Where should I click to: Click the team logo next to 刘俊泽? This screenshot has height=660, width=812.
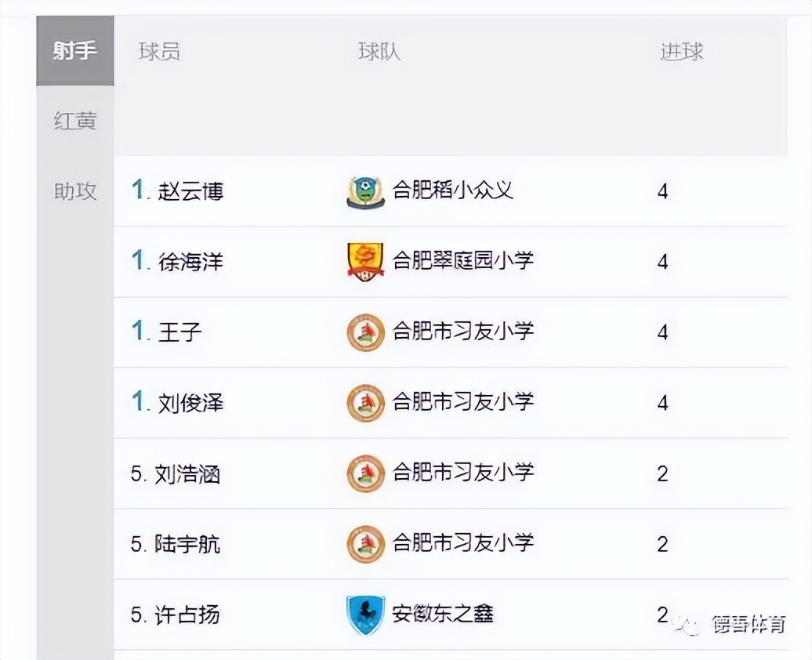click(364, 402)
